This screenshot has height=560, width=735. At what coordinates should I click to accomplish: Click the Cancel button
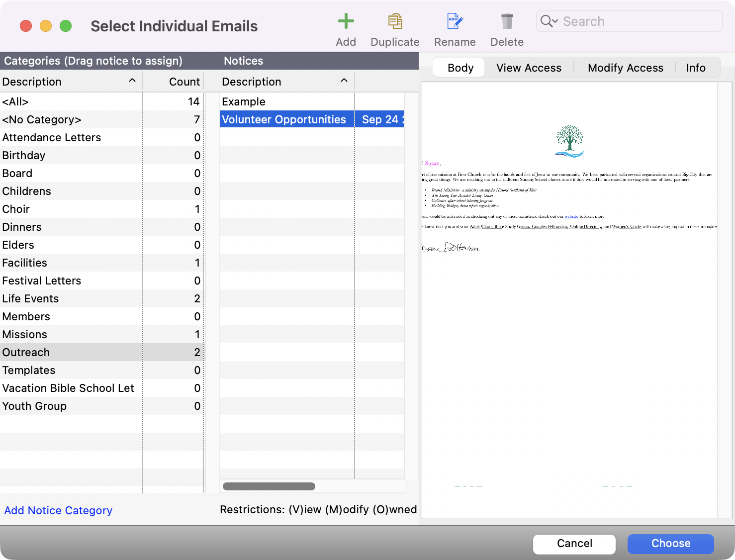(x=574, y=544)
